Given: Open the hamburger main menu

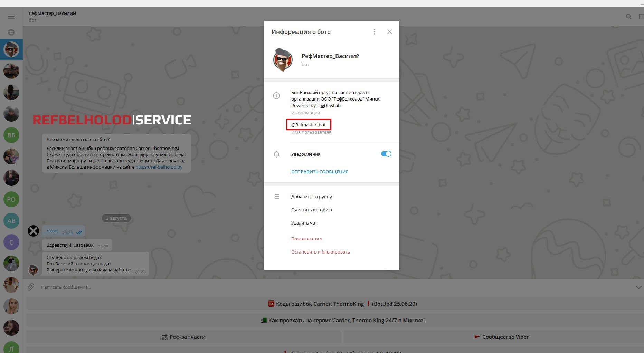Looking at the screenshot, I should click(x=11, y=17).
